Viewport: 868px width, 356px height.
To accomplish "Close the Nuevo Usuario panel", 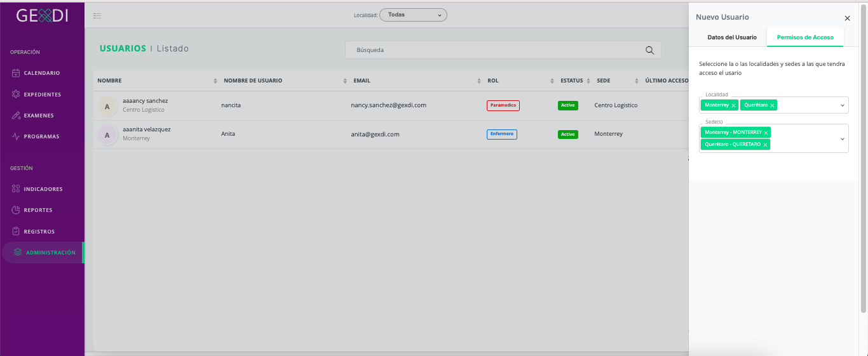I will (847, 18).
